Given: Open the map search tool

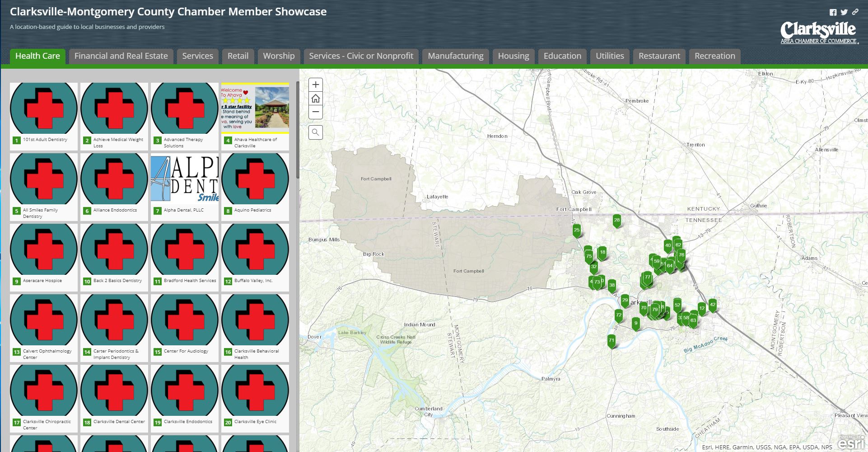Looking at the screenshot, I should point(316,132).
